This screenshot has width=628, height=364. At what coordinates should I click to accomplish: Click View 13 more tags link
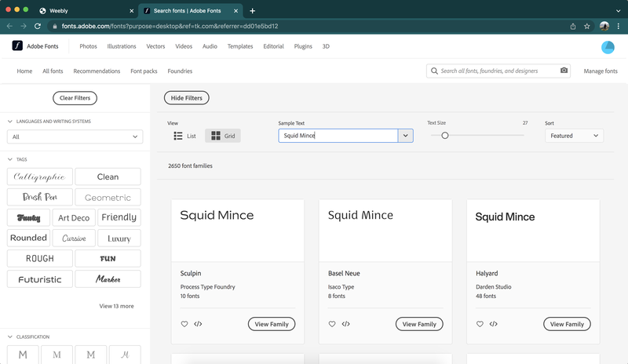tap(116, 306)
